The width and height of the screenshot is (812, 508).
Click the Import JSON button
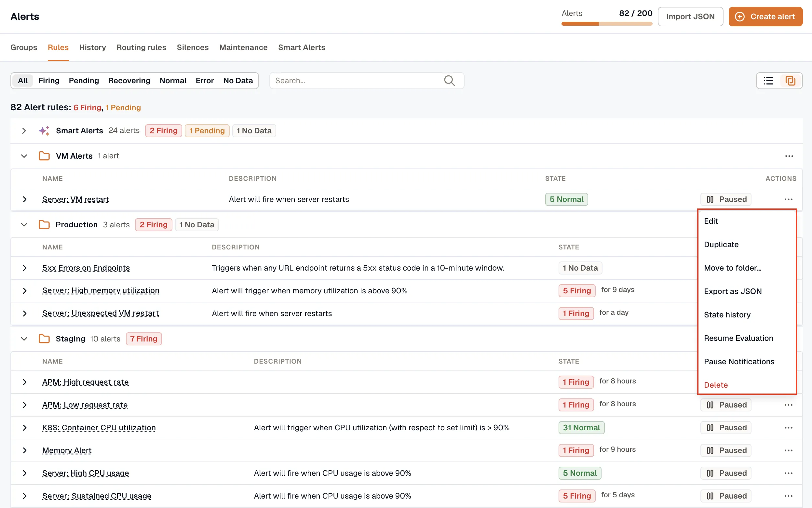tap(690, 17)
